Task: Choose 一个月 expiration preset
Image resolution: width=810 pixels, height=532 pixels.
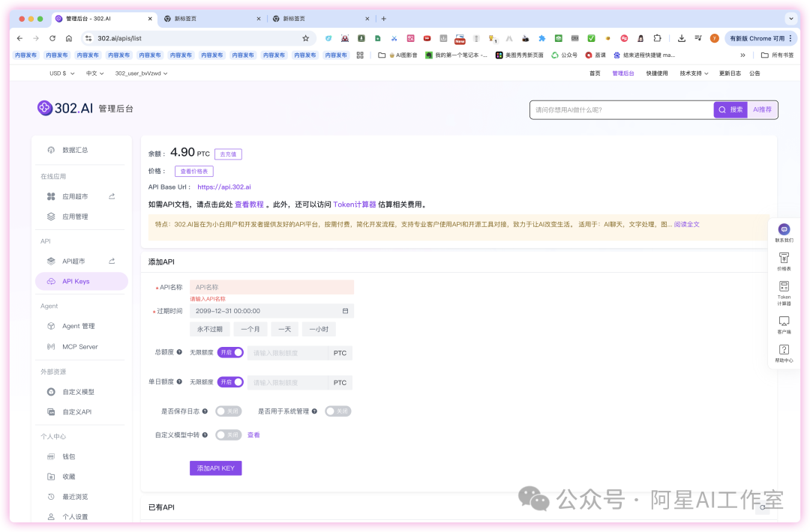Action: pos(250,329)
